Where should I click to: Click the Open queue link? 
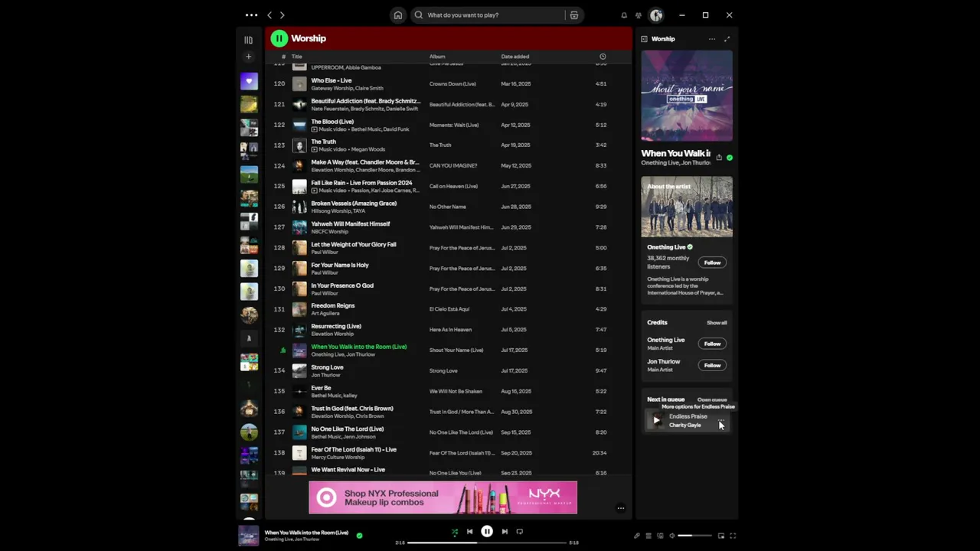click(x=712, y=399)
